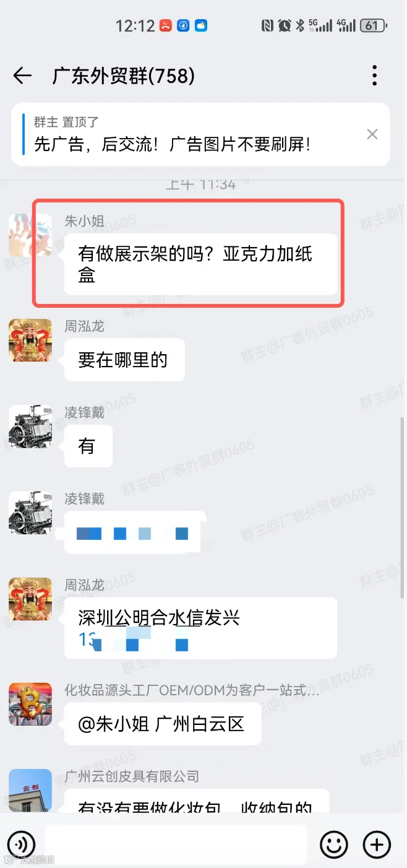Open the emoji smiley picker
Screen dimensions: 407x868
(x=334, y=844)
